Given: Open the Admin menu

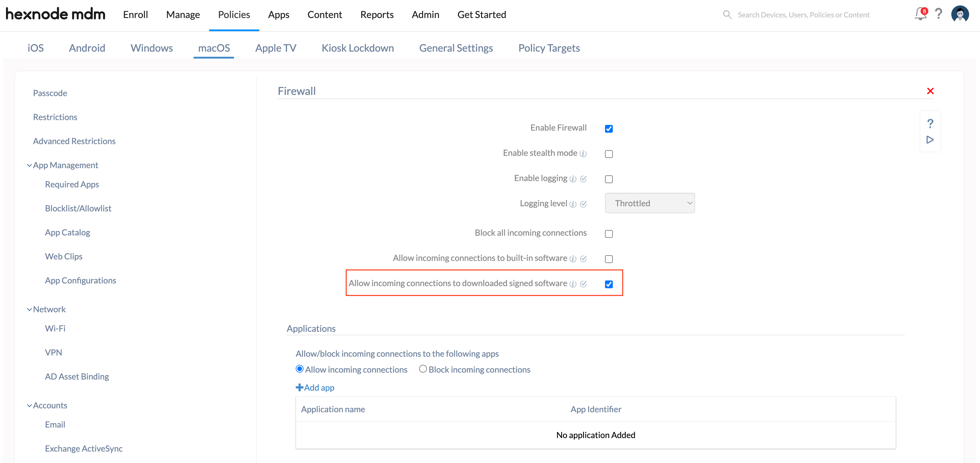Looking at the screenshot, I should pos(425,14).
